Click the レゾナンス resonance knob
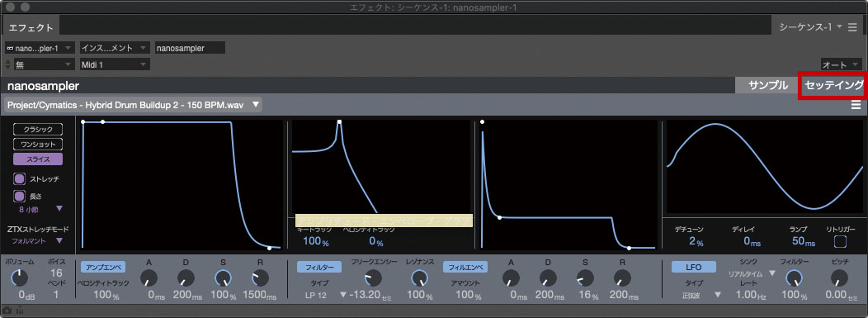The image size is (868, 318). tap(420, 278)
